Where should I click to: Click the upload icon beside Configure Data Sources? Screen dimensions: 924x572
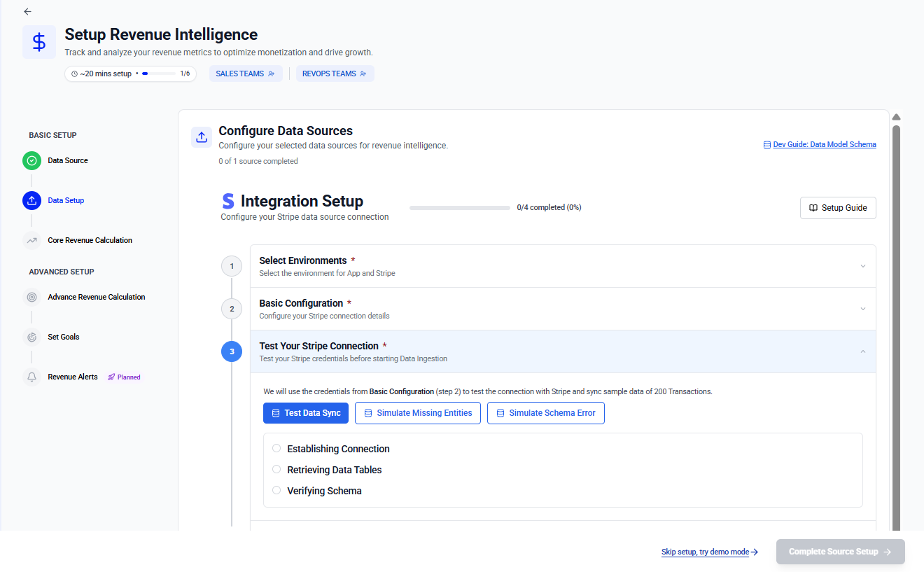click(x=202, y=137)
